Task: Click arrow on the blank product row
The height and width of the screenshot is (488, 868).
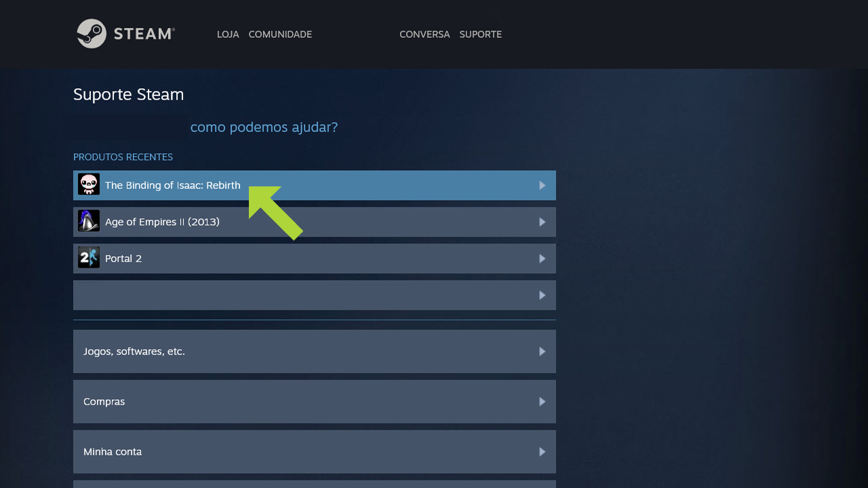Action: [542, 295]
